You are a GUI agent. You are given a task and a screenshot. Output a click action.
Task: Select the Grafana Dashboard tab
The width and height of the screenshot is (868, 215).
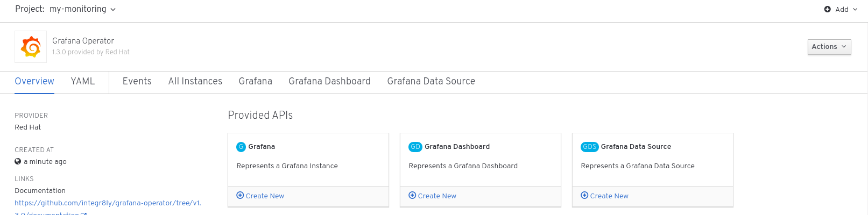tap(329, 81)
